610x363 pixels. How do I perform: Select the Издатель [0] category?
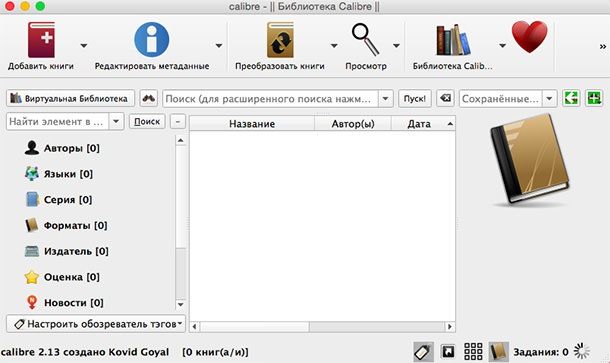pyautogui.click(x=67, y=251)
